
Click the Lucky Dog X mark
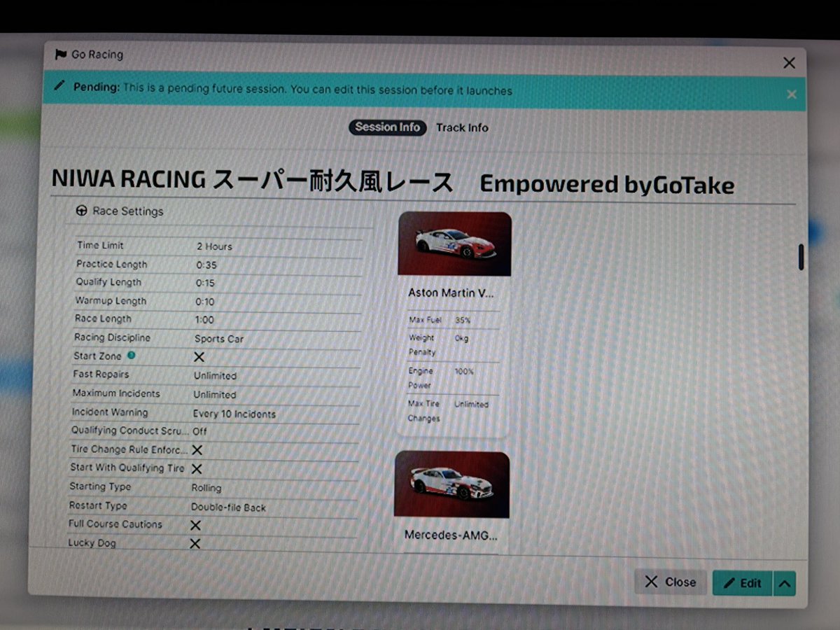(195, 544)
